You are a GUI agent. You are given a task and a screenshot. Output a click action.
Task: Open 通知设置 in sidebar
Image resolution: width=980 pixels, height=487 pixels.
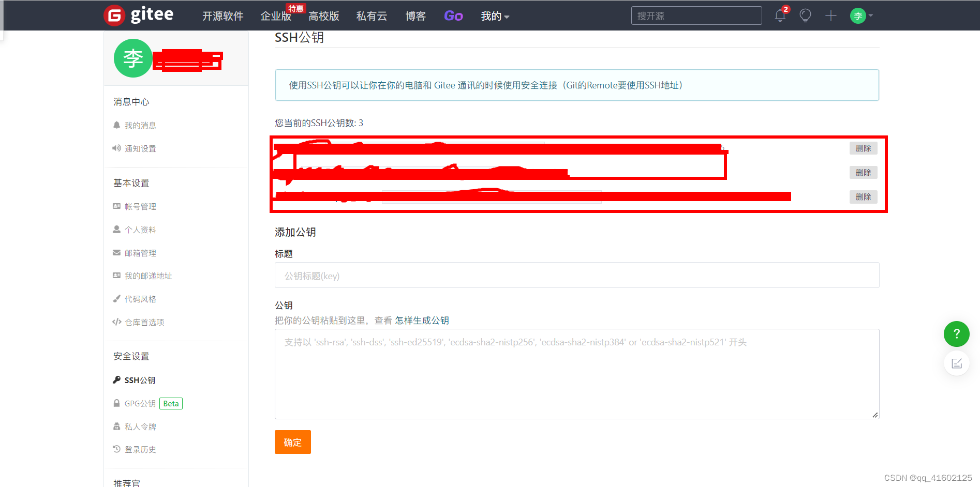140,148
